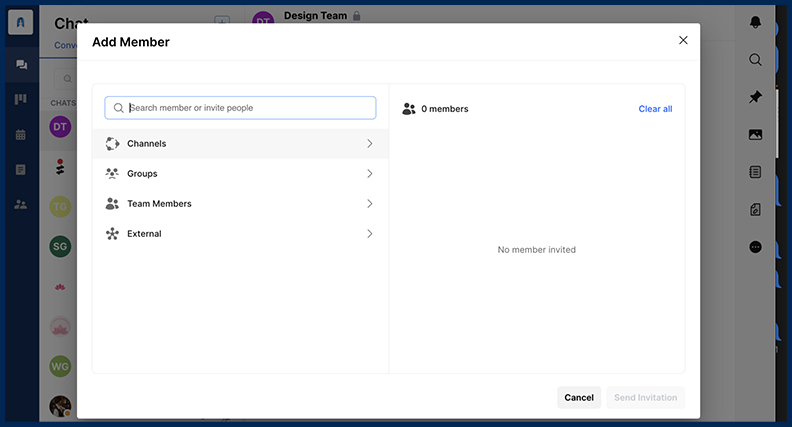Expand the Channels chevron arrow
The width and height of the screenshot is (792, 427).
pyautogui.click(x=369, y=144)
